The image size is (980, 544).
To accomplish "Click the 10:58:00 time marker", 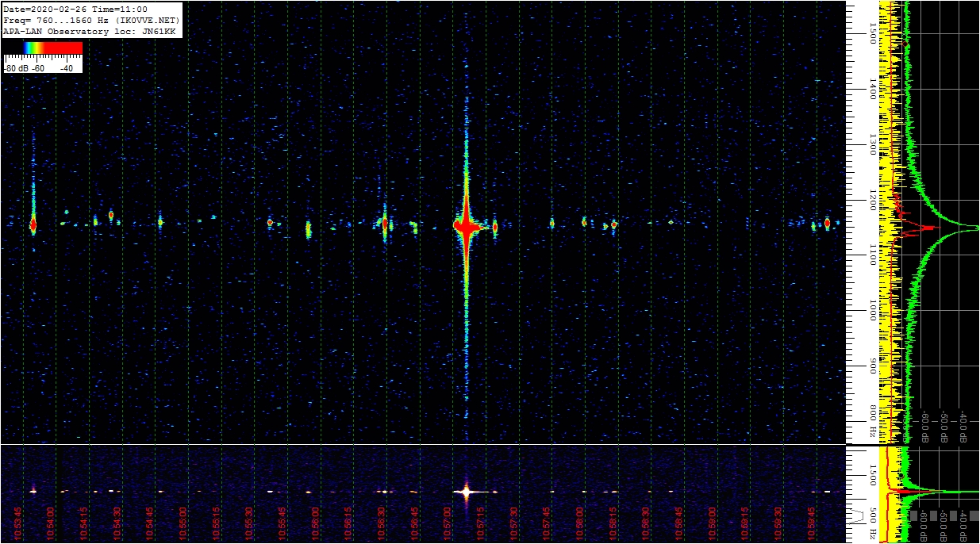I will click(581, 523).
